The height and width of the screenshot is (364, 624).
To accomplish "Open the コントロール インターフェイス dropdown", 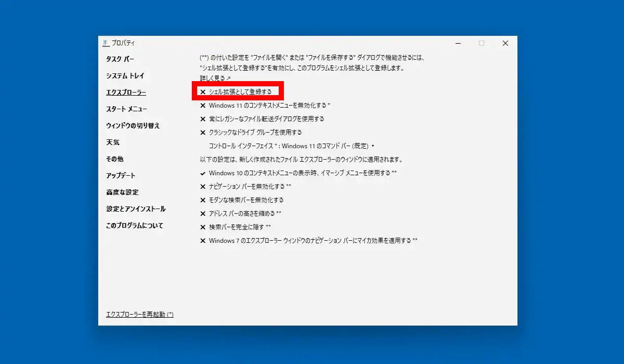I will [292, 146].
